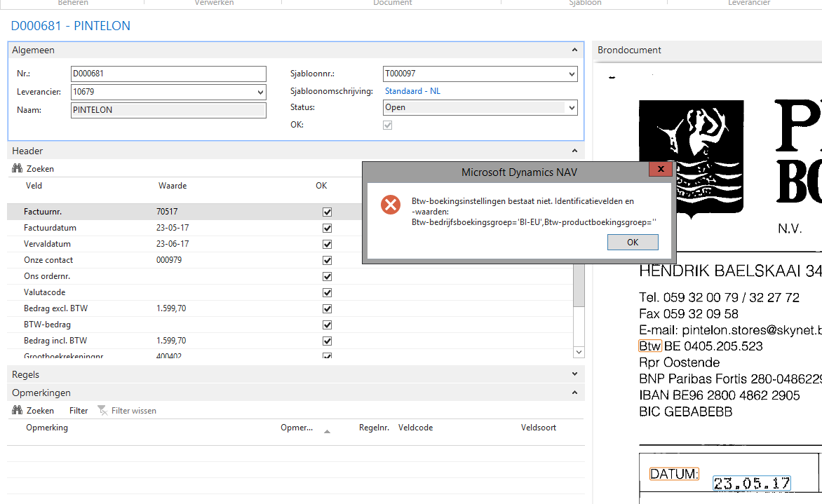Screen dimensions: 822x504
Task: Click the Filter button in Opmerkingen
Action: click(x=79, y=411)
